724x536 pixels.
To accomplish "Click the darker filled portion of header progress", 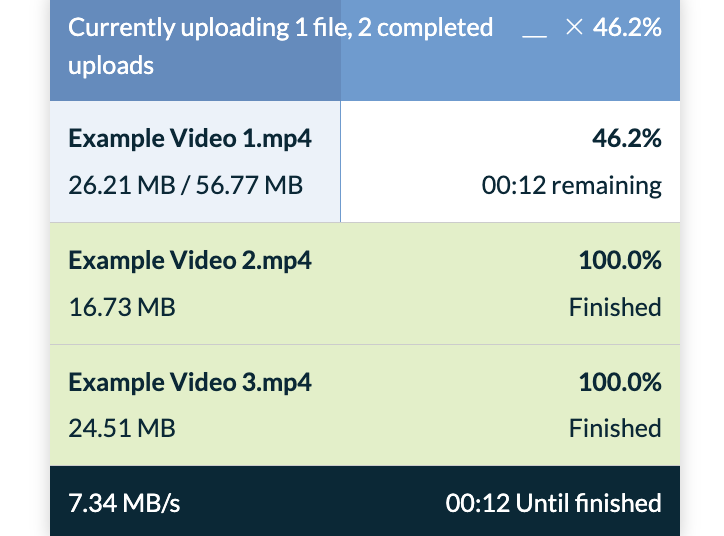I will coord(195,50).
